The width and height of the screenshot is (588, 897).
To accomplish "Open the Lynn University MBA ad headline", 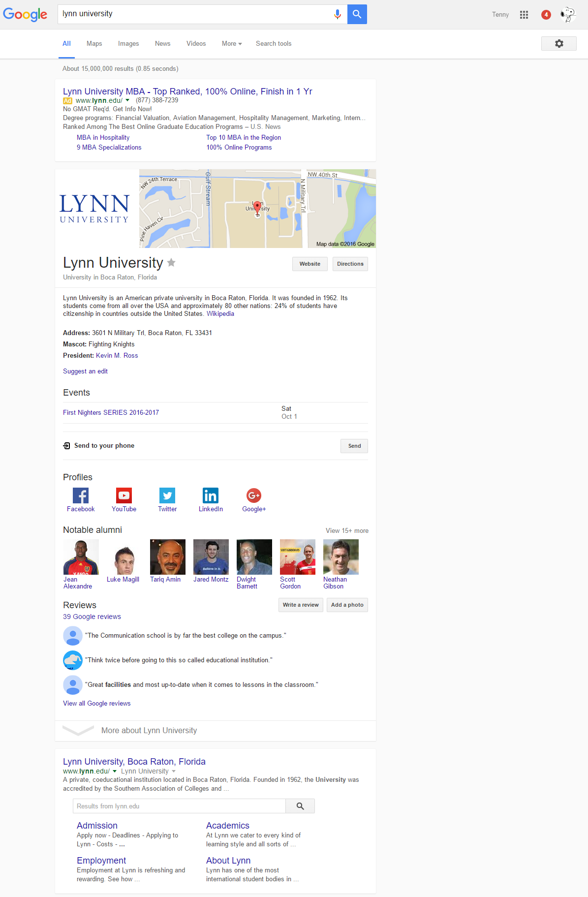I will coord(187,92).
